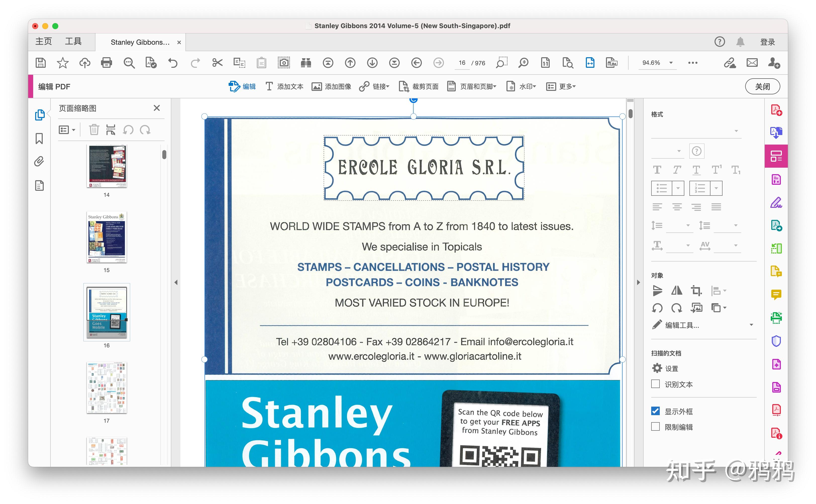Flip object horizontally icon
Viewport: 816px width, 504px height.
[x=677, y=291]
